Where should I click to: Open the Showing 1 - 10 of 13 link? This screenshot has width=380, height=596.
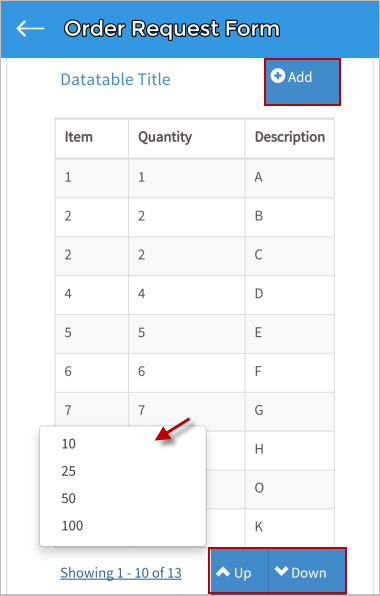[x=121, y=573]
